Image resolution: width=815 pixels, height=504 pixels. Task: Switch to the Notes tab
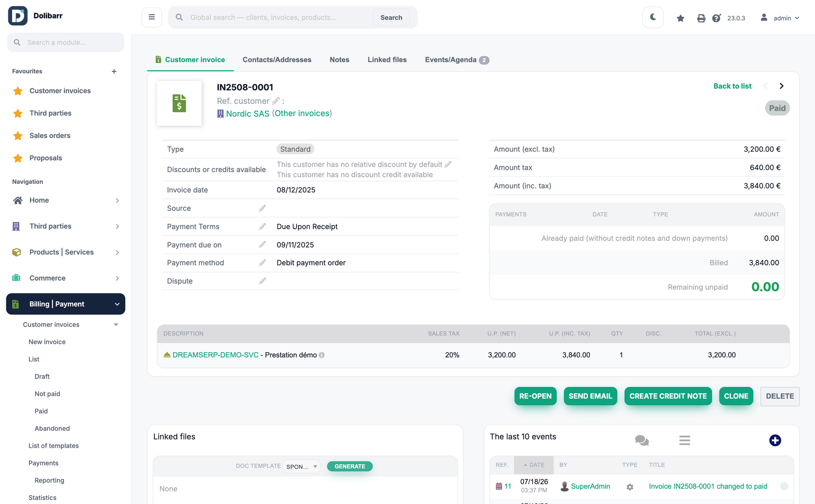pos(339,60)
